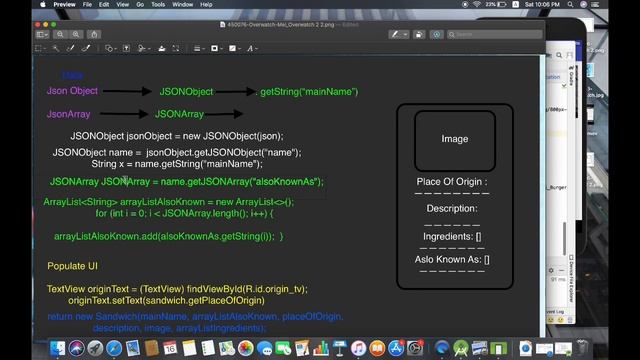This screenshot has width=640, height=360.
Task: Open the Sign signature dropdown
Action: point(144,49)
